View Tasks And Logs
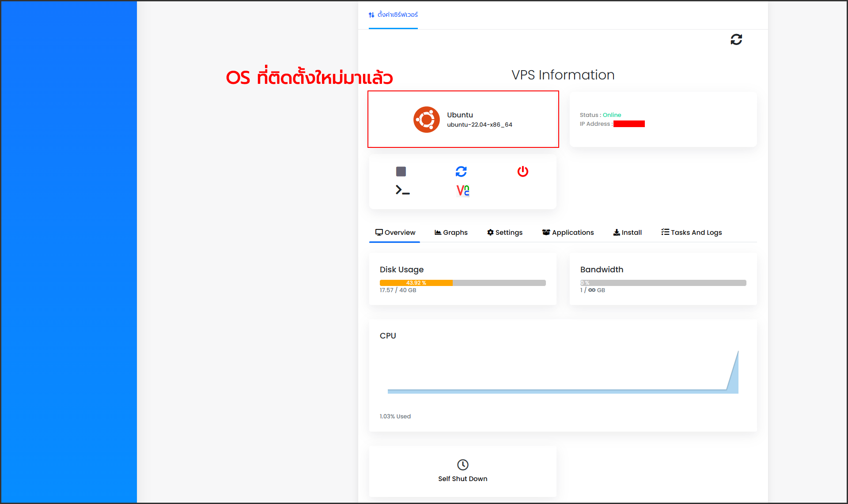This screenshot has height=504, width=848. click(x=691, y=232)
